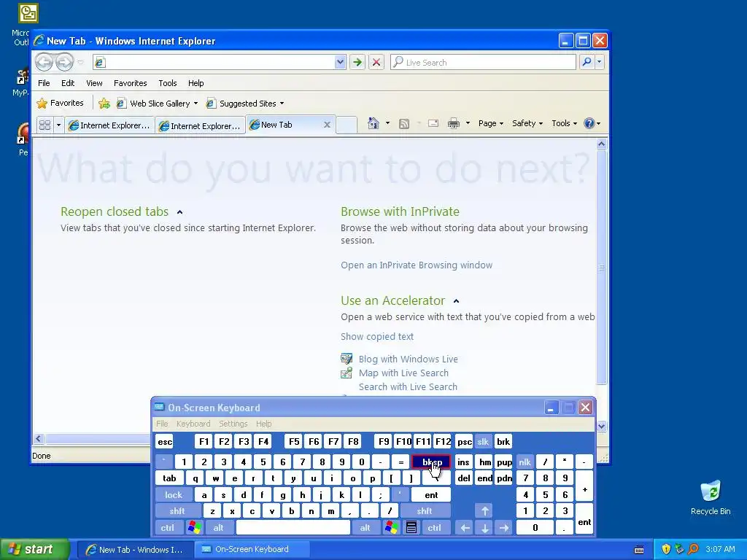Screen dimensions: 747x560
Task: Click in the Live Search box
Action: tap(483, 63)
